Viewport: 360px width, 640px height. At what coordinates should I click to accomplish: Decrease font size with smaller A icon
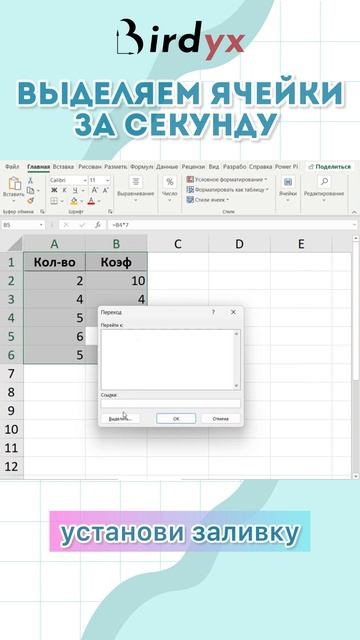pyautogui.click(x=105, y=190)
